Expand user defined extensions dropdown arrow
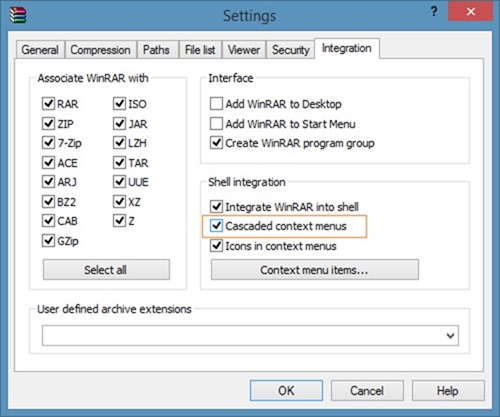This screenshot has width=500, height=417. [x=450, y=336]
